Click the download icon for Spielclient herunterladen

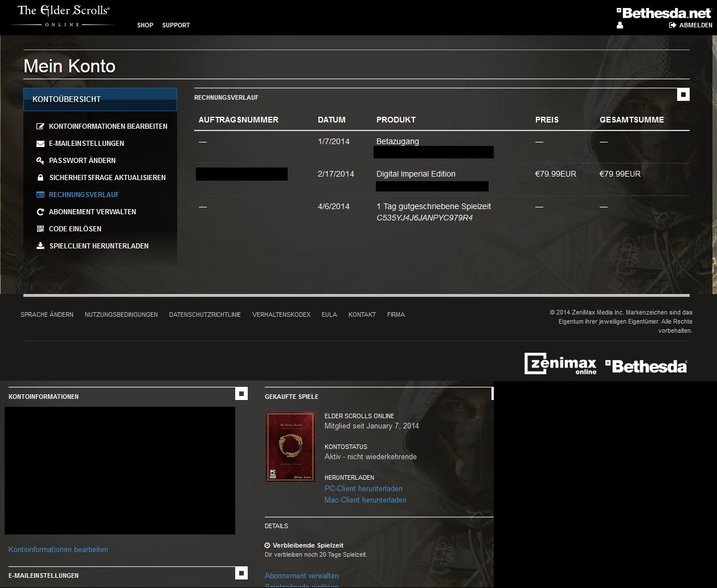click(x=40, y=246)
